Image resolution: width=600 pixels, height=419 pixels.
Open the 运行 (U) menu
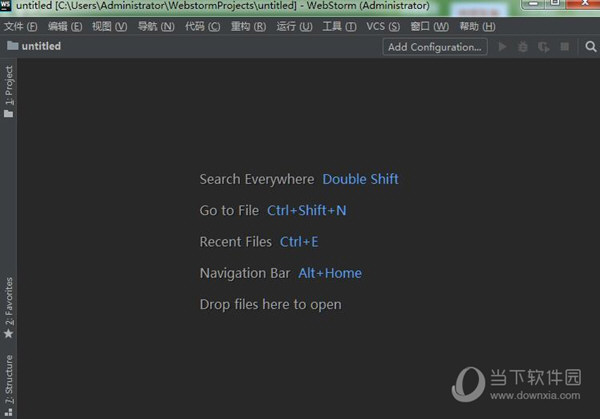[x=294, y=26]
